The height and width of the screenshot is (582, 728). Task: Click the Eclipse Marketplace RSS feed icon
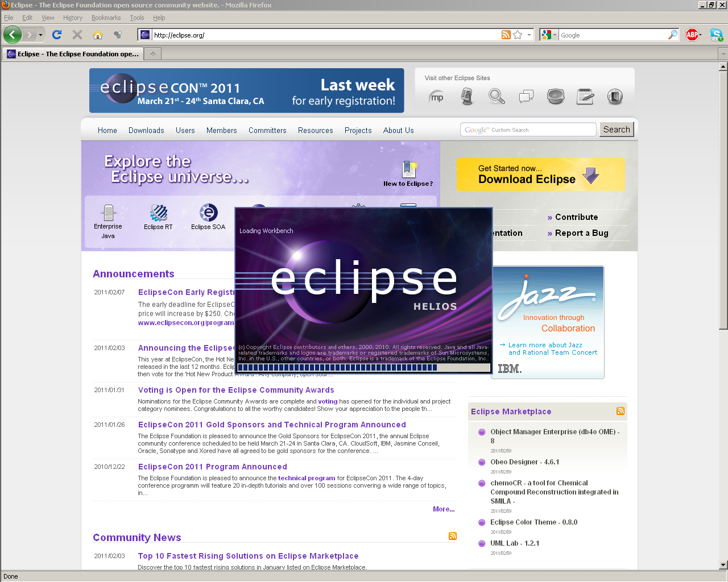click(620, 411)
